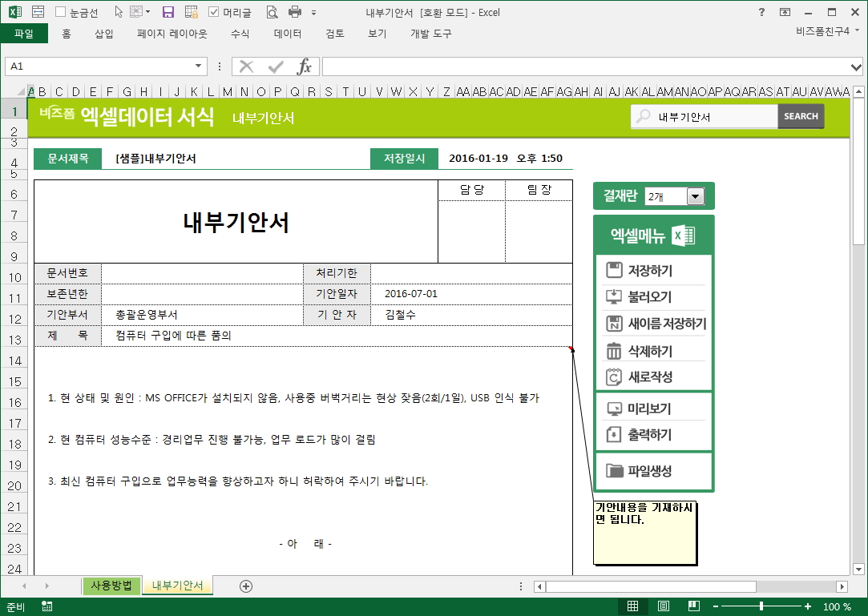868x616 pixels.
Task: Click the Insert Function fx icon
Action: coord(305,66)
